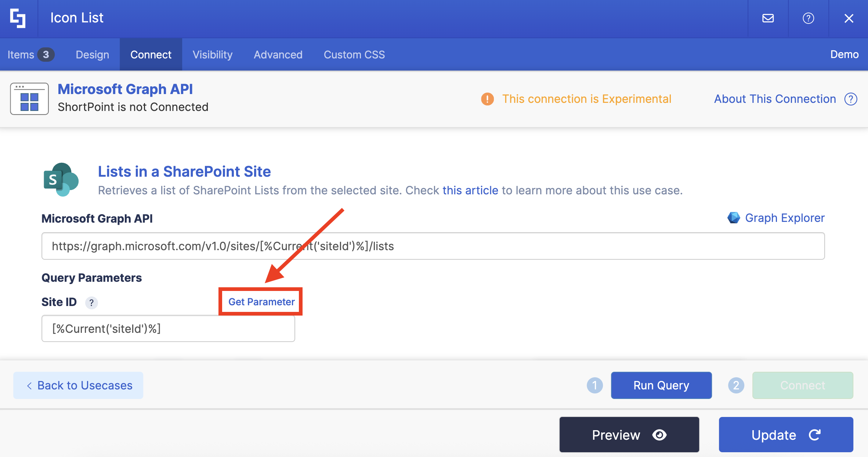Open the mail envelope icon
This screenshot has height=457, width=868.
click(x=768, y=18)
